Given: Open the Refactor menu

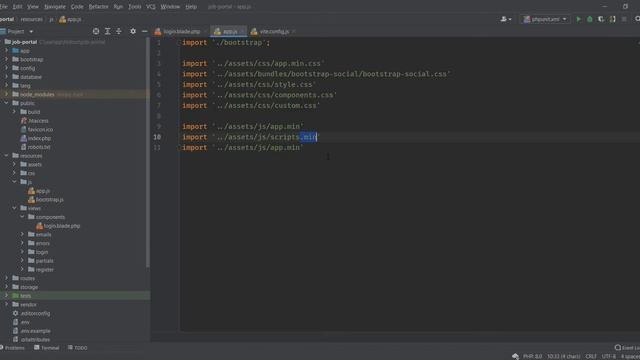Looking at the screenshot, I should tap(98, 7).
